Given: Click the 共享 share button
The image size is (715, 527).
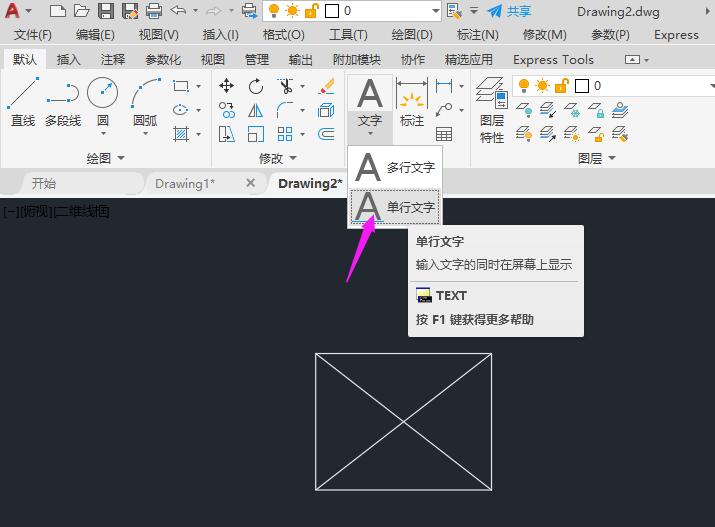Looking at the screenshot, I should (x=509, y=11).
